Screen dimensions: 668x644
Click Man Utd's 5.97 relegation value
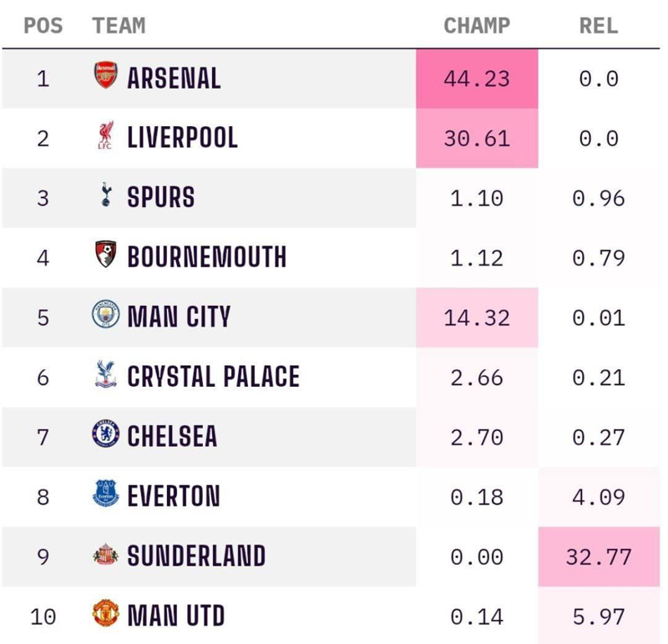pyautogui.click(x=599, y=616)
